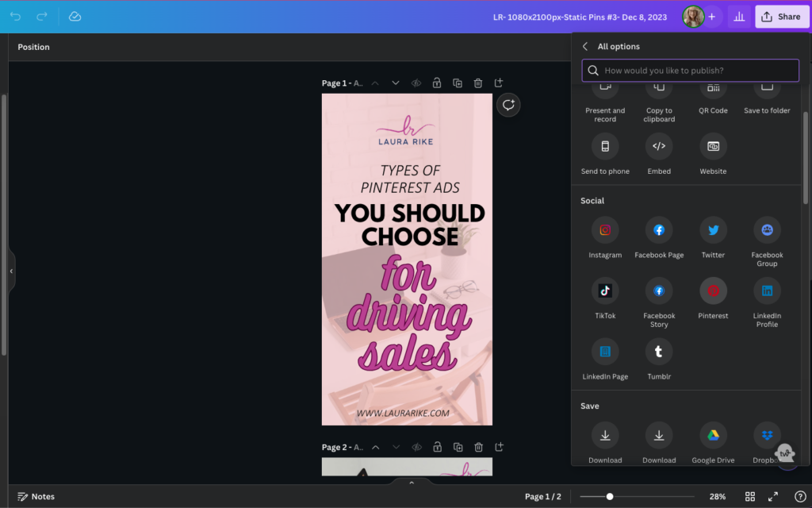Move Page 1 down with chevron
Viewport: 812px width, 508px height.
(x=396, y=83)
